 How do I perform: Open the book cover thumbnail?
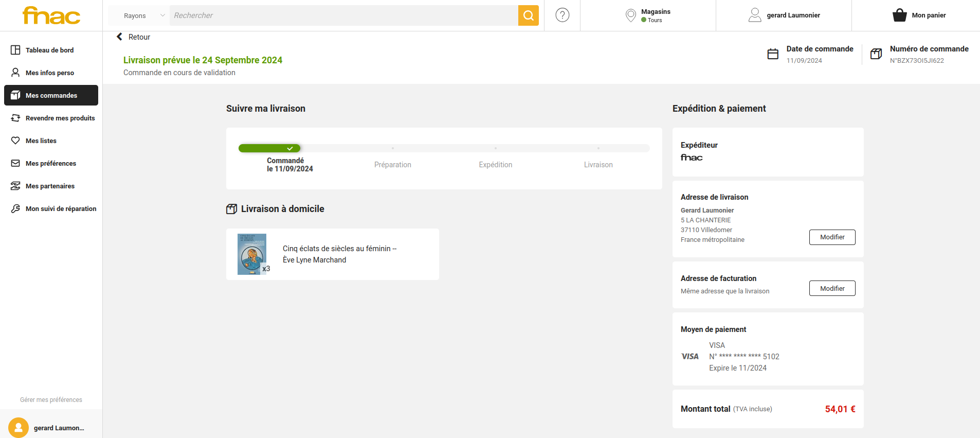[x=252, y=254]
